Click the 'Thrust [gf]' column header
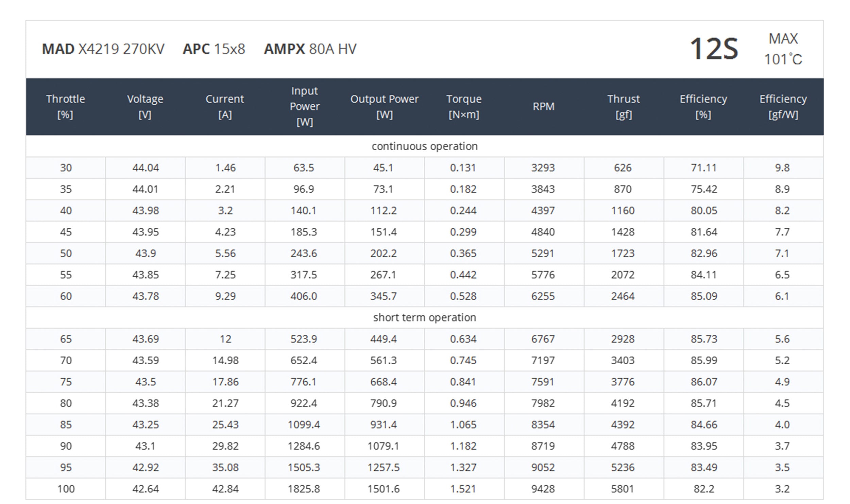The height and width of the screenshot is (504, 850). 624,106
